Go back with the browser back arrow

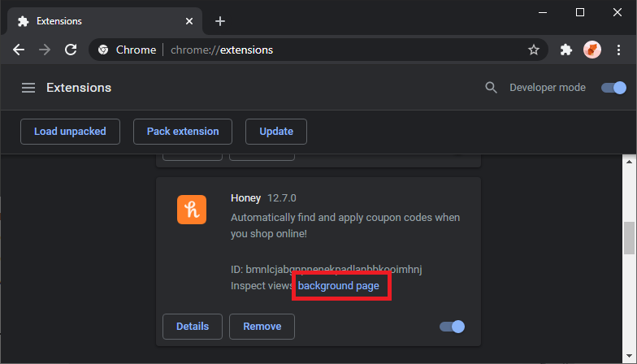19,50
